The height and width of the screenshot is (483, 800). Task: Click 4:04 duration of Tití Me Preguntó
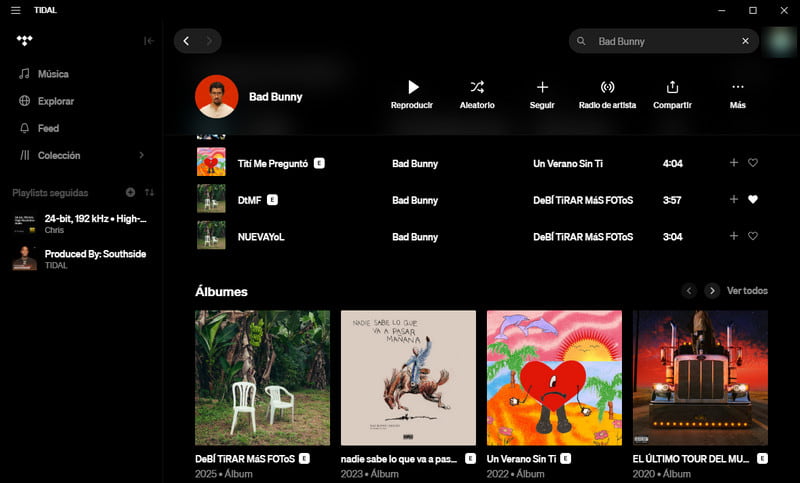(x=672, y=164)
